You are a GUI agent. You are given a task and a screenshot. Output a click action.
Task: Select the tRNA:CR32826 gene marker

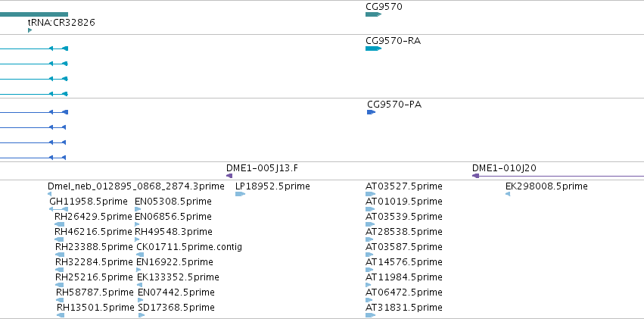click(30, 30)
